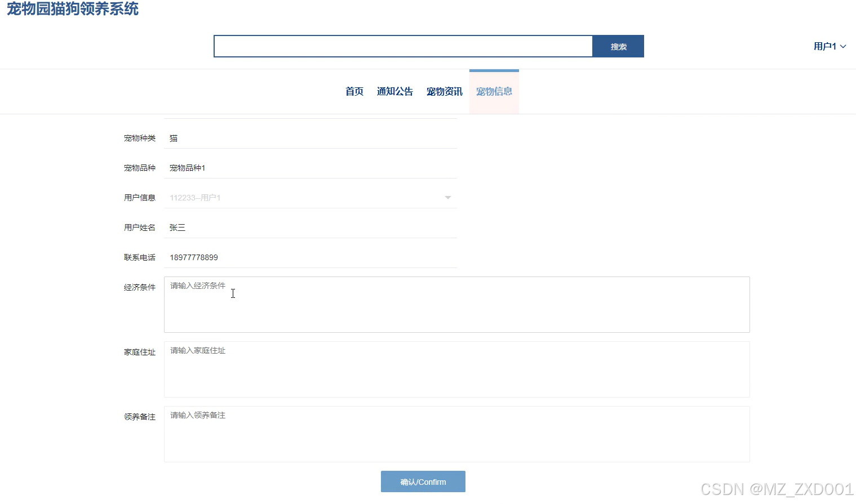This screenshot has height=504, width=856.
Task: Open the 通知公告 tab
Action: (395, 91)
